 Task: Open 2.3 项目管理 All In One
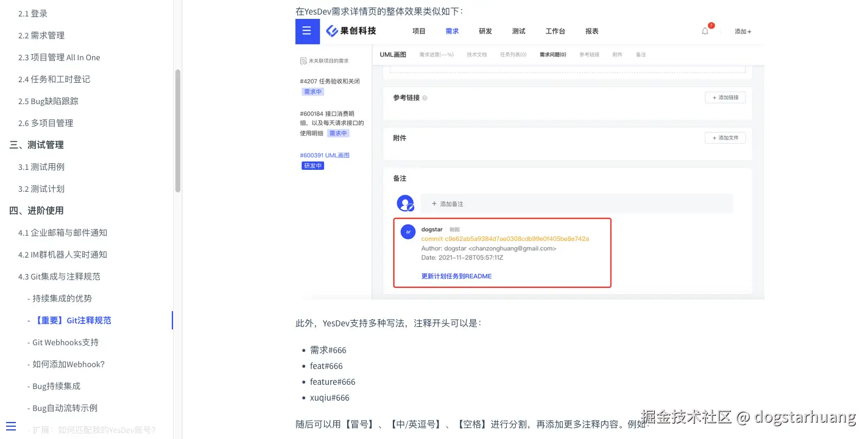59,57
